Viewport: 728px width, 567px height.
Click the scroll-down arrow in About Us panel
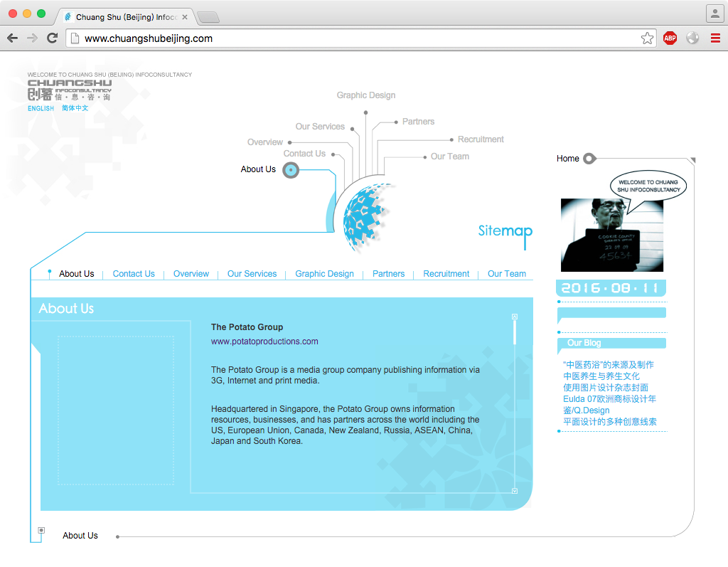coord(515,490)
